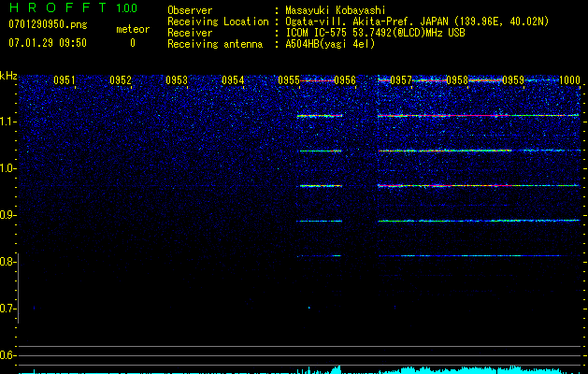Viewport: 588px width, 374px height.
Task: Click the 0958 time marker
Action: pos(457,80)
